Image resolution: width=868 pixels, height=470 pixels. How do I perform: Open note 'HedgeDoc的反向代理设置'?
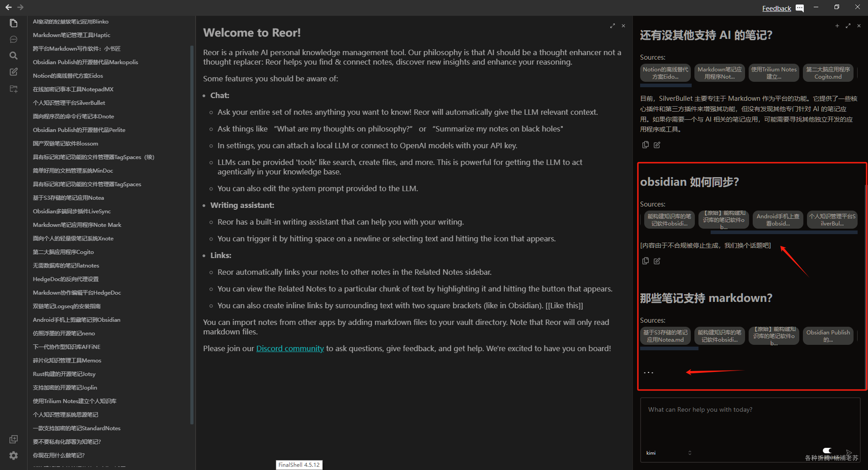point(66,279)
